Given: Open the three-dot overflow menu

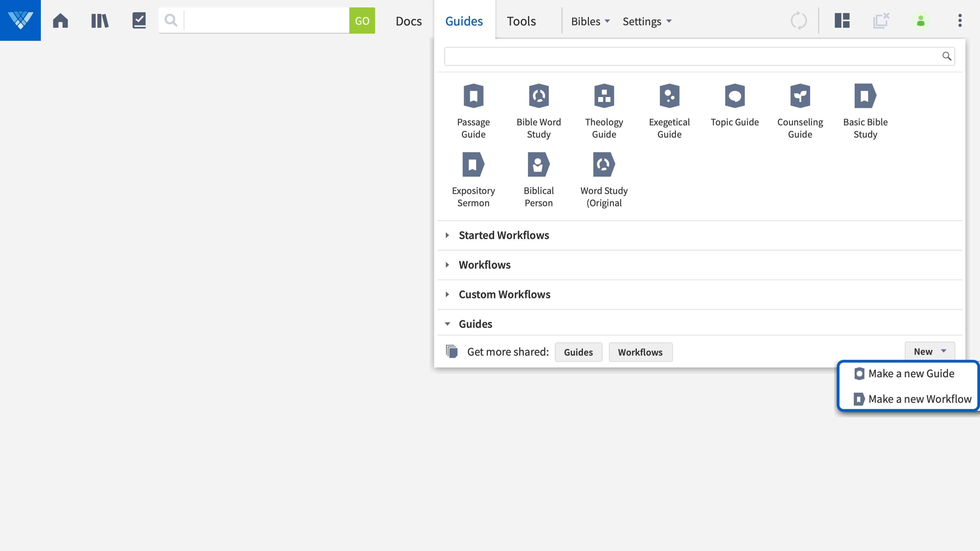Looking at the screenshot, I should [x=960, y=20].
